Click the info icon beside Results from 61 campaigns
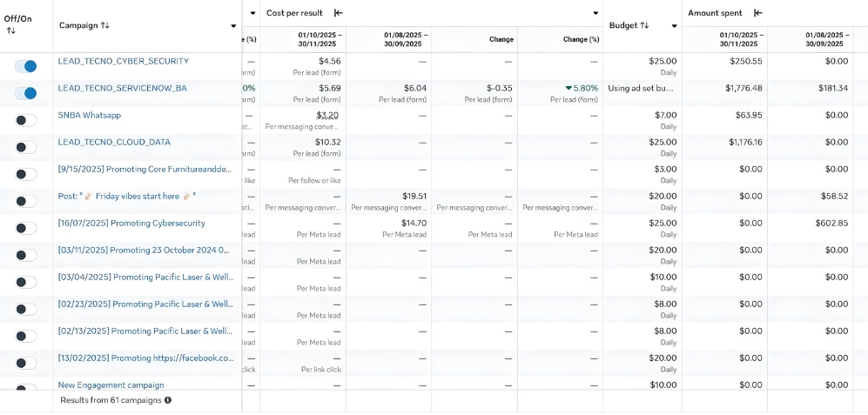This screenshot has width=868, height=415. pyautogui.click(x=168, y=400)
